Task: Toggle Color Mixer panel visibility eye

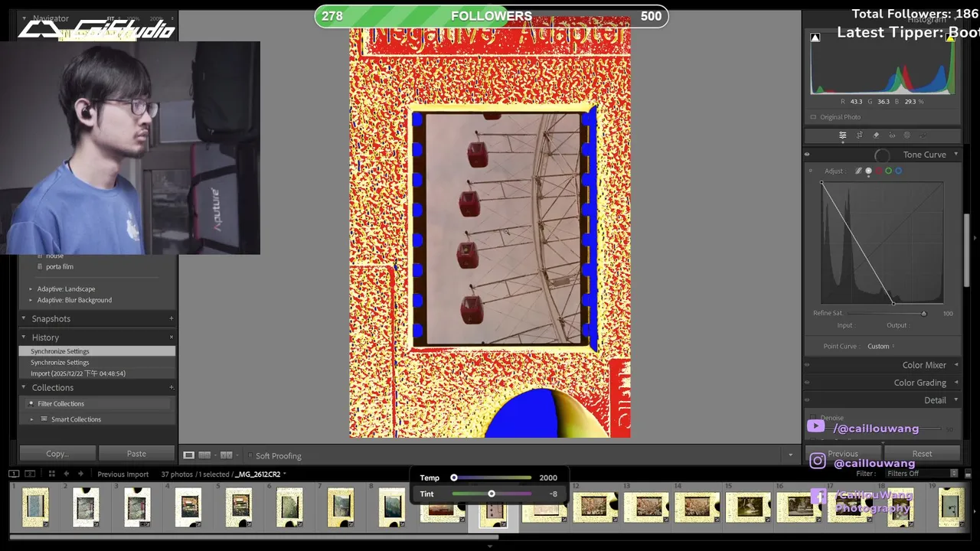Action: pos(807,365)
